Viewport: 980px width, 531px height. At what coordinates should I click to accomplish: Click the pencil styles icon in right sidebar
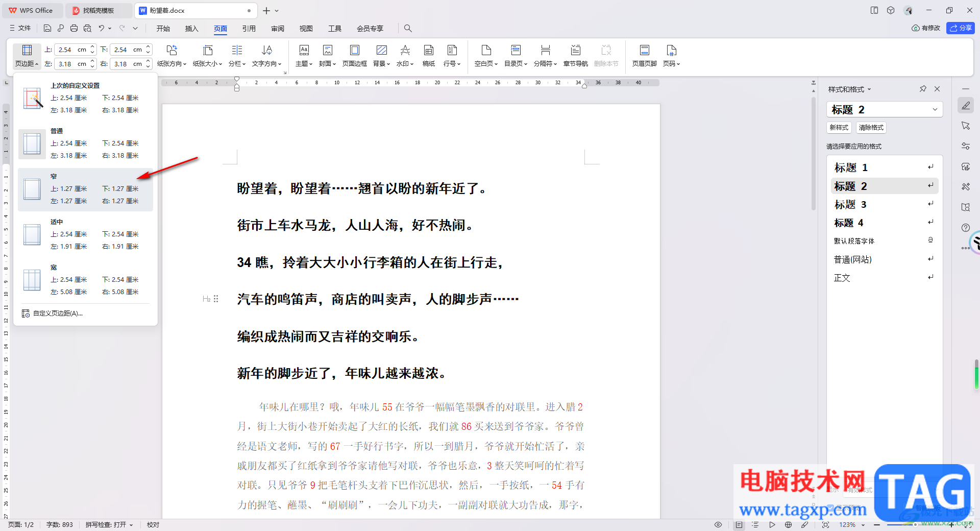click(x=966, y=106)
